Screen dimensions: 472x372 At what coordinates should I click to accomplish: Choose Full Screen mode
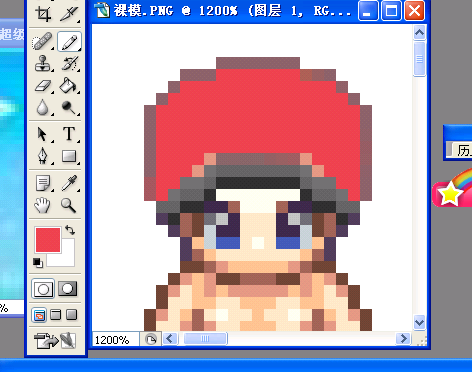72,314
